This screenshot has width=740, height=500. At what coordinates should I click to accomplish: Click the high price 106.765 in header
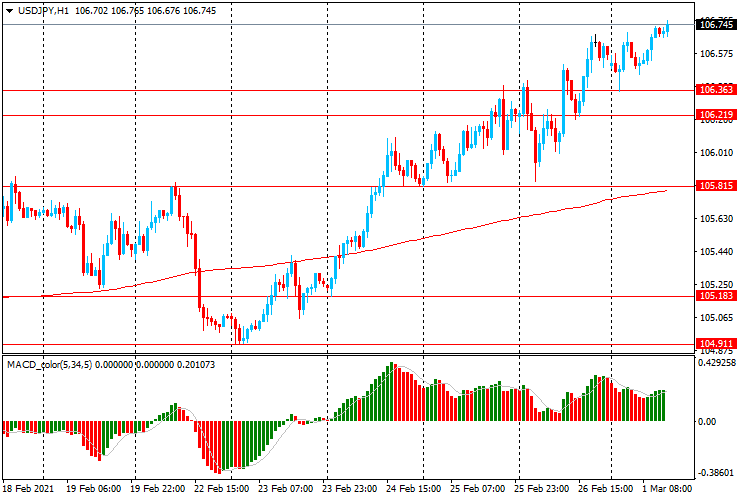tap(127, 10)
